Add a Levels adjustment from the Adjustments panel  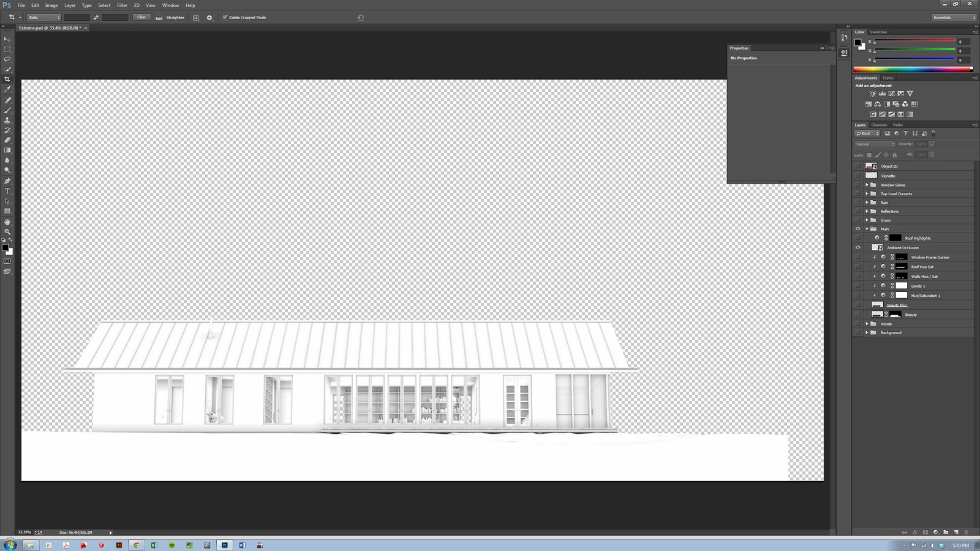pyautogui.click(x=881, y=93)
